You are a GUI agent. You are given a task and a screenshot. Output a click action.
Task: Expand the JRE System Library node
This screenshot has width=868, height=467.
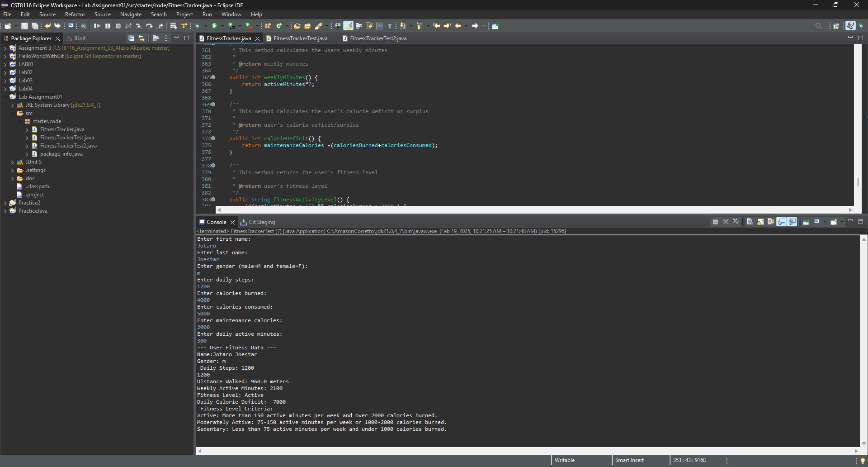12,105
